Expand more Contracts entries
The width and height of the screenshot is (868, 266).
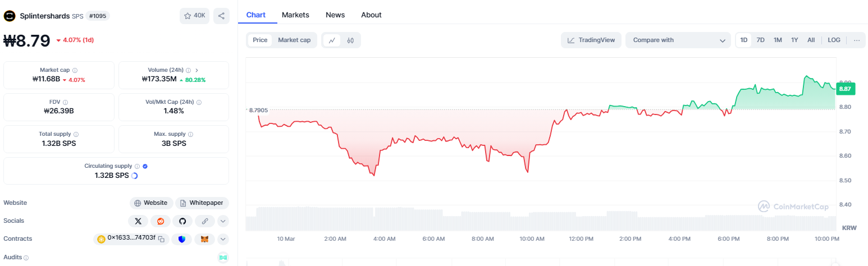pos(223,239)
